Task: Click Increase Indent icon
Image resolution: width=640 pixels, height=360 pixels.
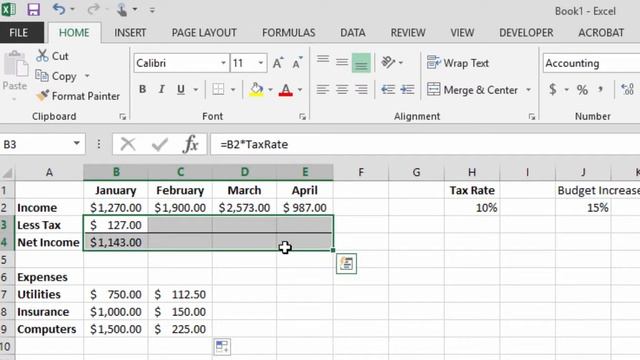Action: click(x=407, y=89)
